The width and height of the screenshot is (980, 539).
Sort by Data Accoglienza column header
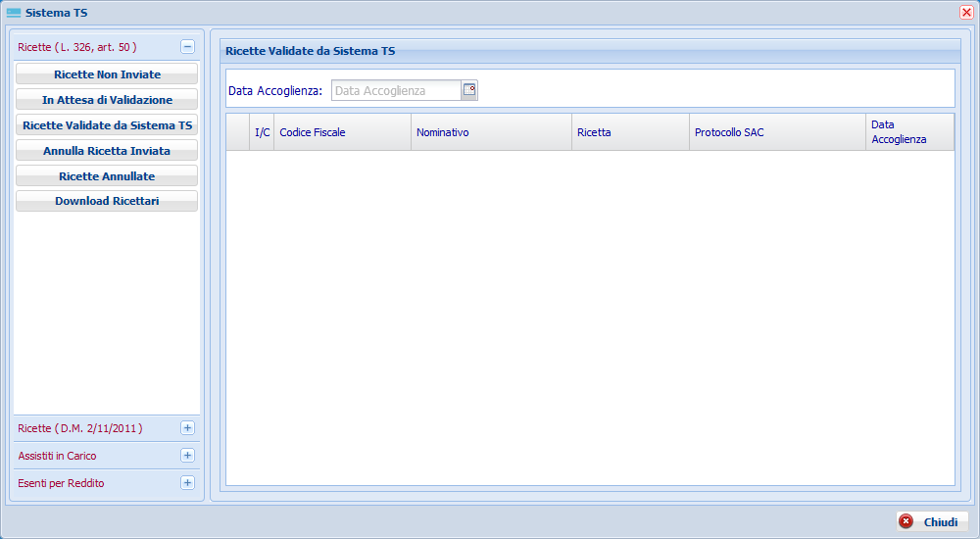pyautogui.click(x=910, y=132)
